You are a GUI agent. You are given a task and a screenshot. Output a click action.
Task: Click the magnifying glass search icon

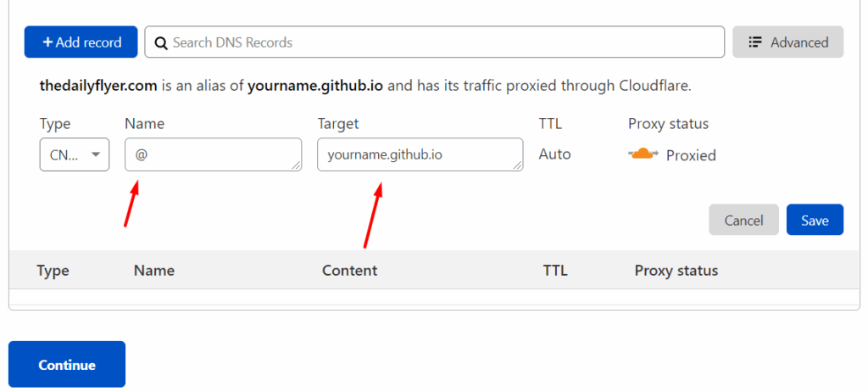click(161, 42)
